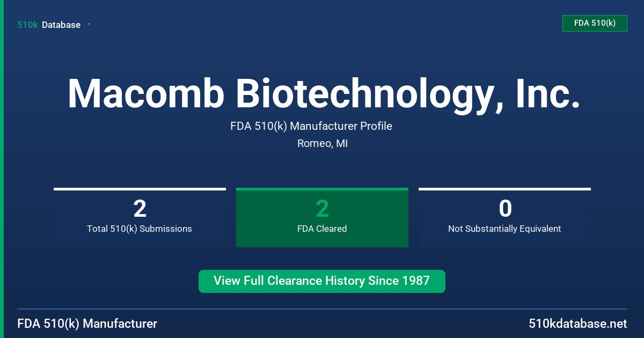The width and height of the screenshot is (644, 338).
Task: Click the small green dot beside Database
Action: pyautogui.click(x=89, y=24)
